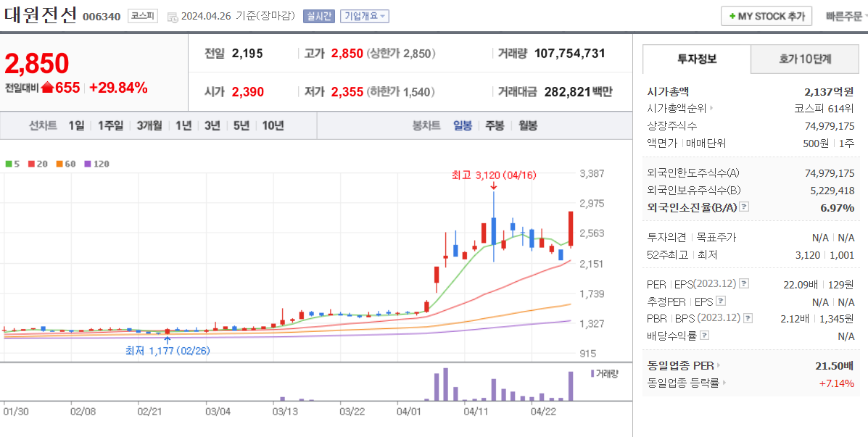The width and height of the screenshot is (868, 437).
Task: Click the 동일업종 PER link
Action: coord(680,366)
